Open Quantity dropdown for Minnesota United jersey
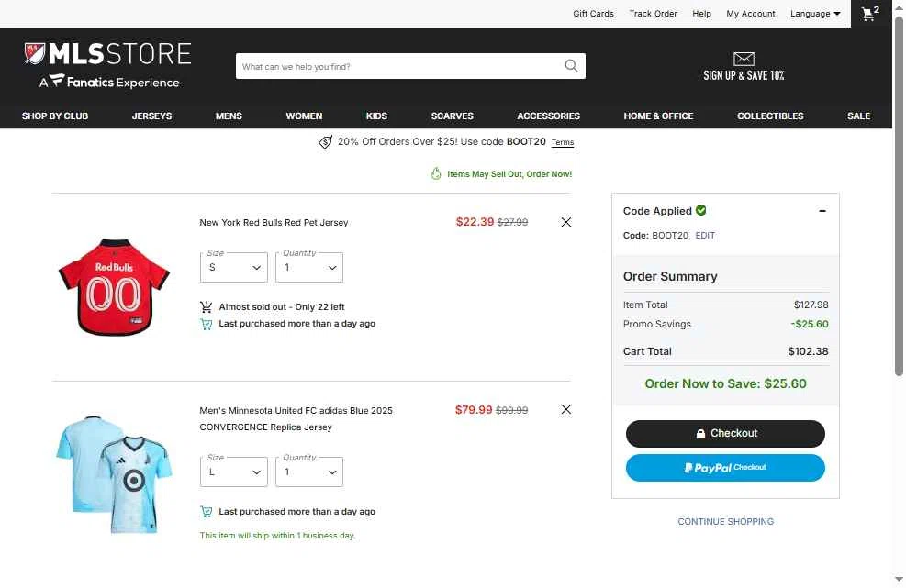This screenshot has height=588, width=906. pyautogui.click(x=309, y=472)
